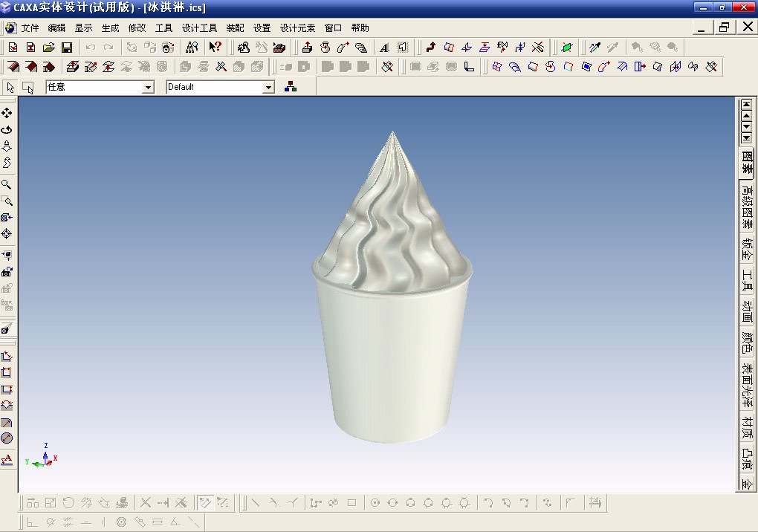Click the loft feature icon
Screen dimensions: 758x532
tap(360, 48)
